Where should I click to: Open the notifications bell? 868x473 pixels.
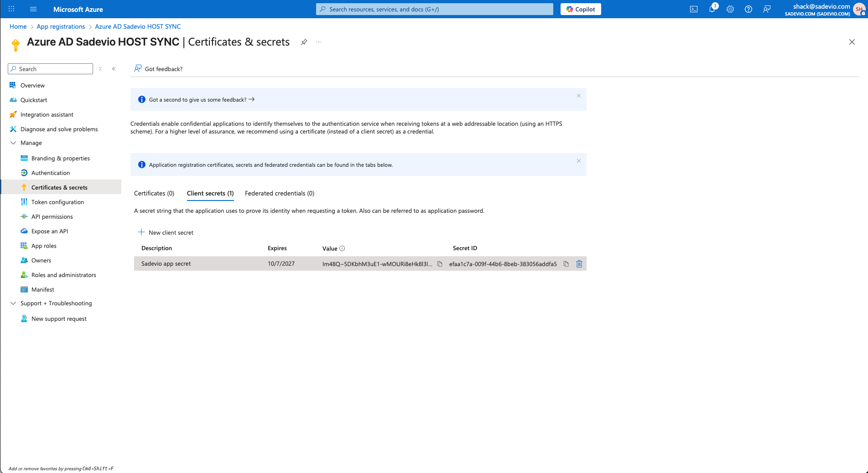[712, 9]
